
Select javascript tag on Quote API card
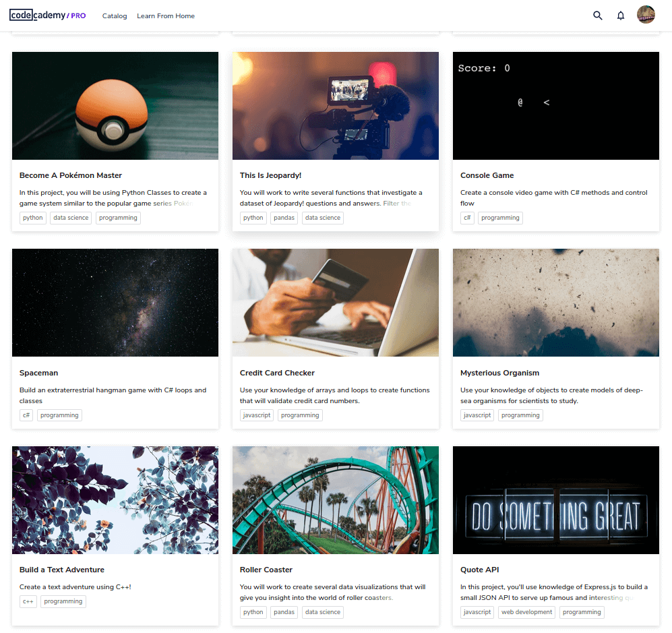coord(477,612)
